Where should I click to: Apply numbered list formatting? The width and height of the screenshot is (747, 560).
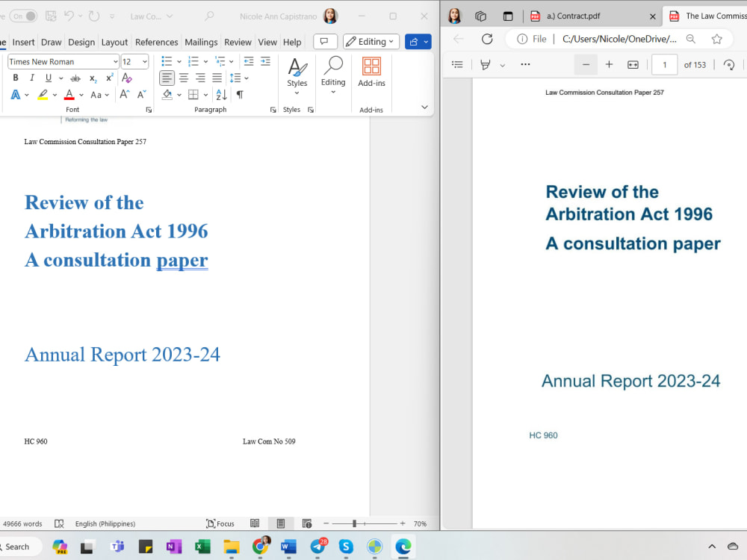click(x=193, y=61)
